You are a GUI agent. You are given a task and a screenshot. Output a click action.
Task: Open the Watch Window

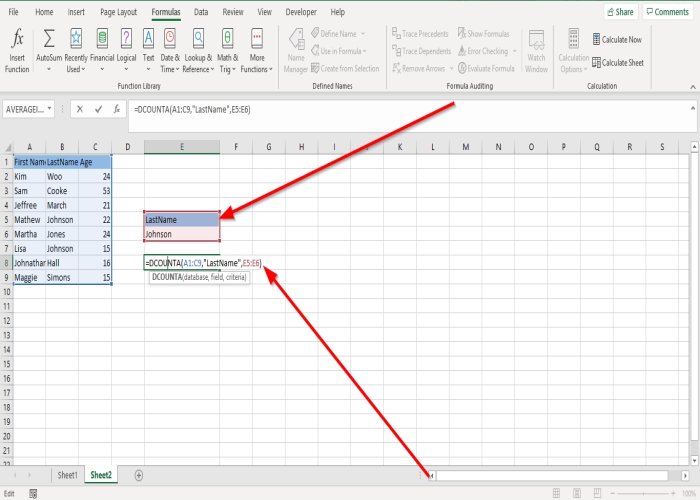tap(536, 50)
